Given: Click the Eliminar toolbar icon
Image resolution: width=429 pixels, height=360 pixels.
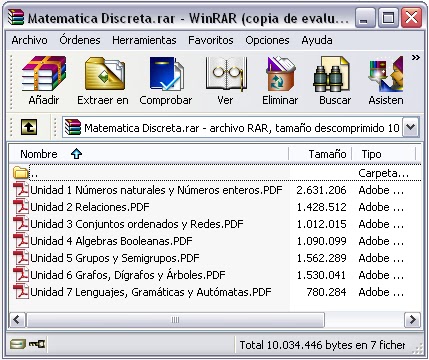Looking at the screenshot, I should (x=281, y=74).
